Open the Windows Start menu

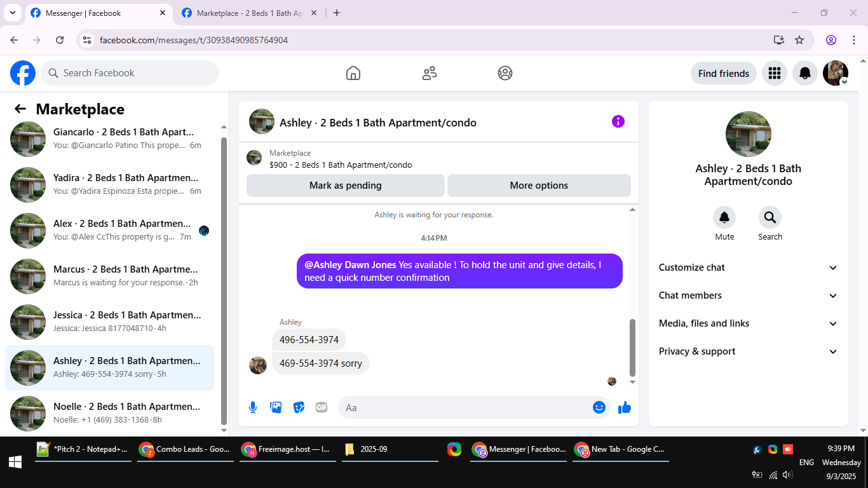coord(15,463)
